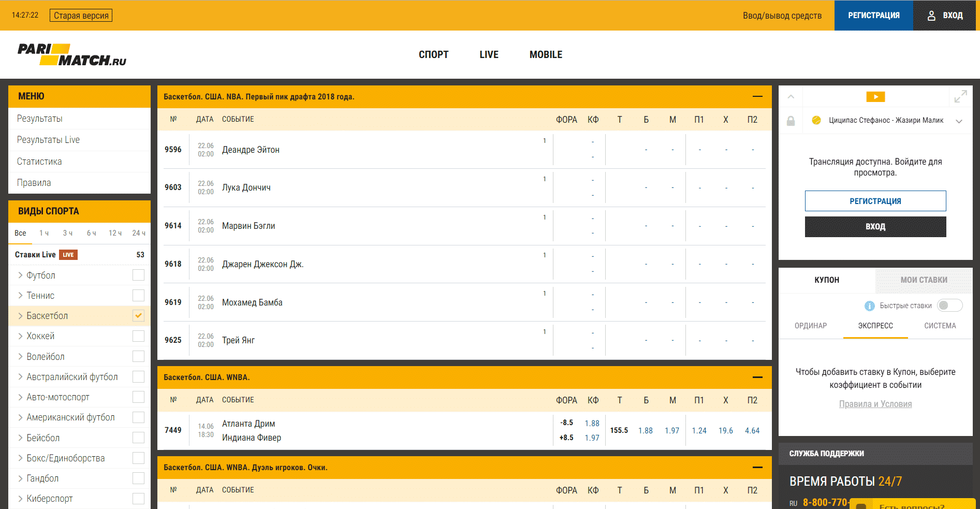Tick the Бейсбол checkbox
This screenshot has height=509, width=980.
click(x=138, y=438)
